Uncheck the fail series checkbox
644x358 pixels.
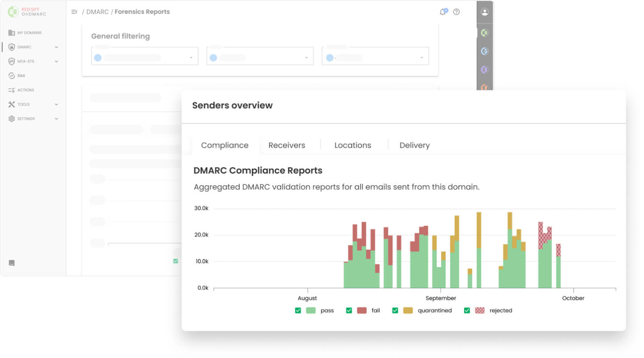click(349, 310)
